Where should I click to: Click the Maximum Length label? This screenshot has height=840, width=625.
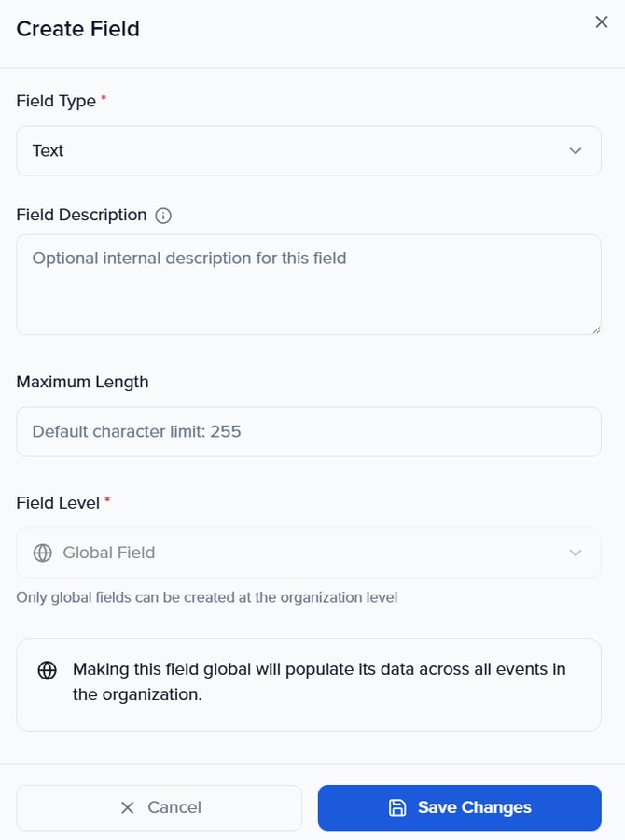(82, 381)
